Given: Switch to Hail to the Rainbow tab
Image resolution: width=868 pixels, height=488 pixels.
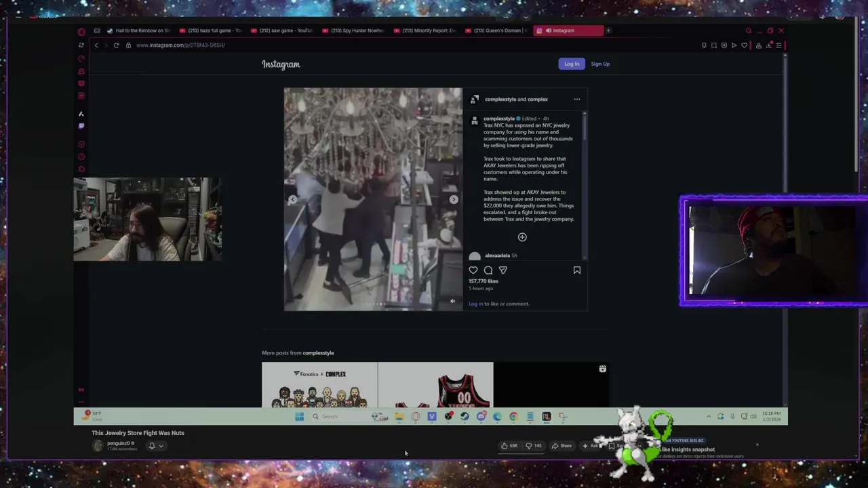Looking at the screenshot, I should [139, 30].
